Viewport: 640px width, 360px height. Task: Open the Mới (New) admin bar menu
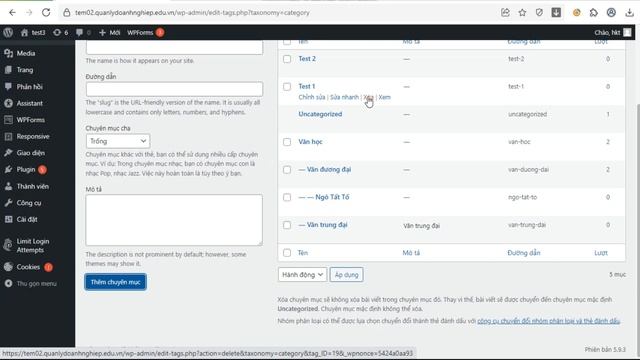tap(109, 32)
